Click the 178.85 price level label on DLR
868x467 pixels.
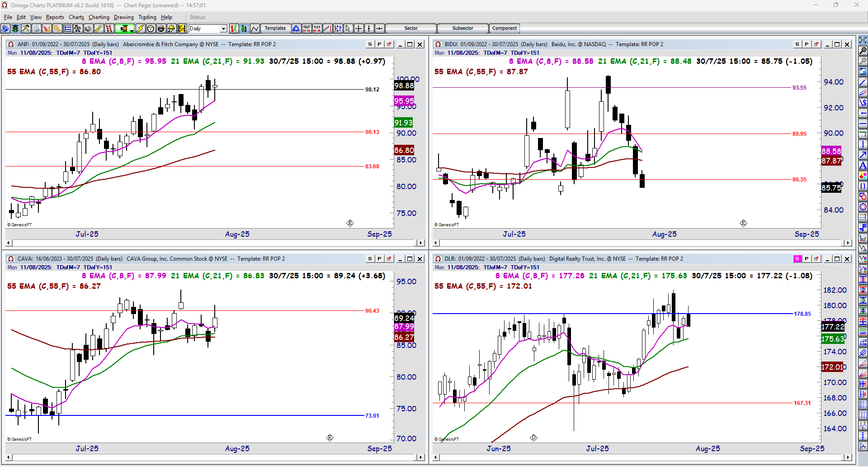802,314
